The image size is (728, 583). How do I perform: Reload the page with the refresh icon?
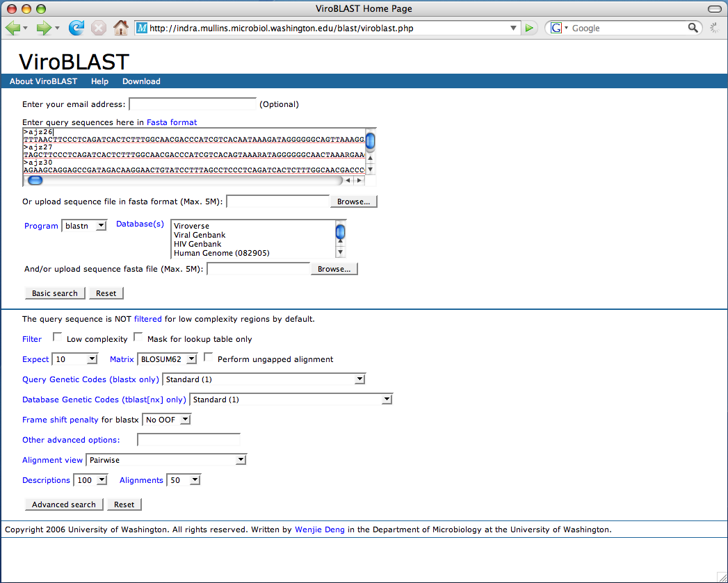click(76, 28)
